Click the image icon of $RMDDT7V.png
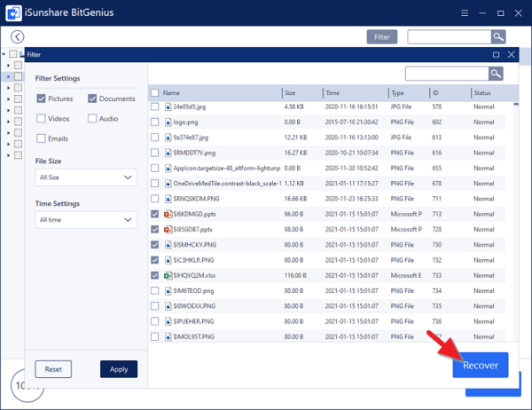 tap(168, 153)
